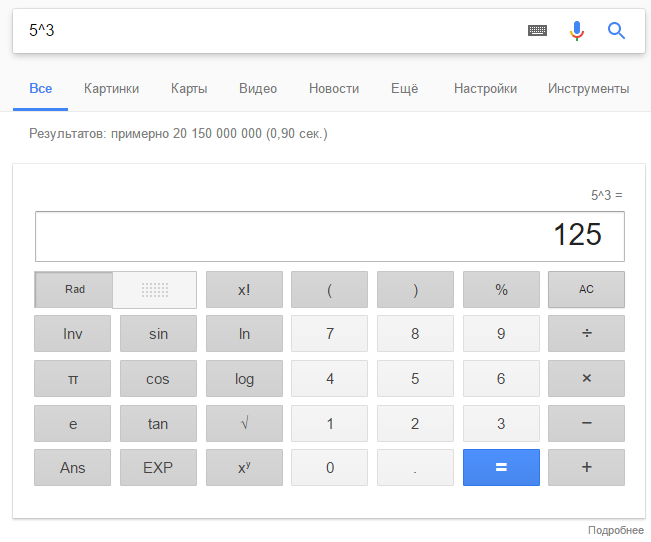This screenshot has height=542, width=651.
Task: Click the ln natural log key
Action: 244,334
